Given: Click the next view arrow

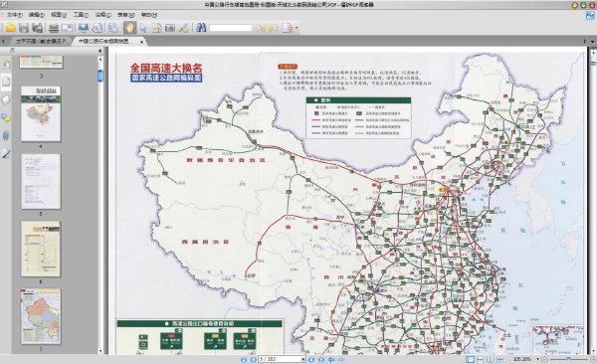Looking at the screenshot, I should pos(341,359).
